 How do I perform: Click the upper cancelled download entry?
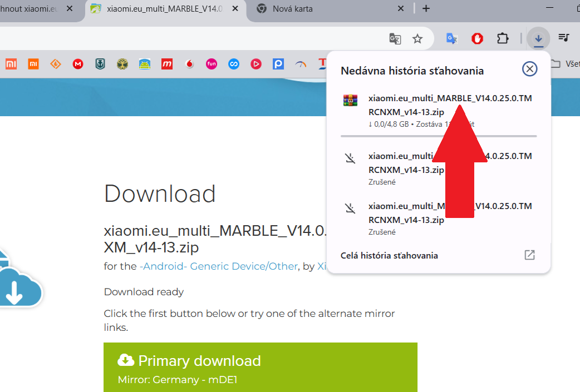point(438,168)
